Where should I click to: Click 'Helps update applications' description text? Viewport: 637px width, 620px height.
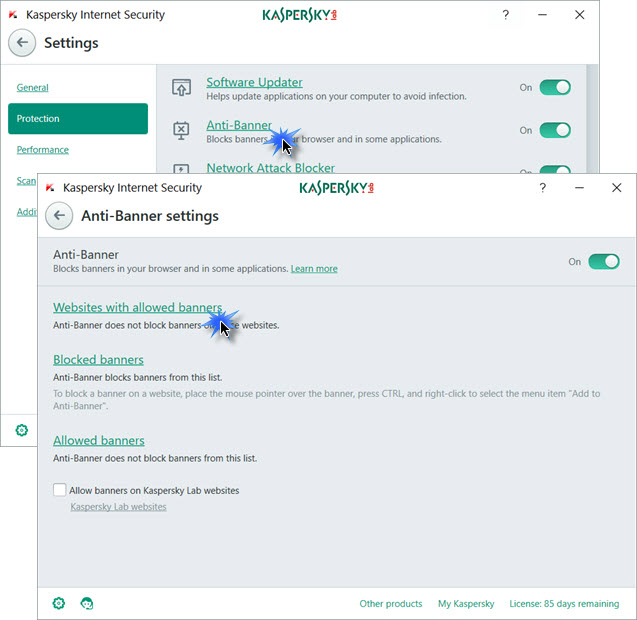pos(336,96)
